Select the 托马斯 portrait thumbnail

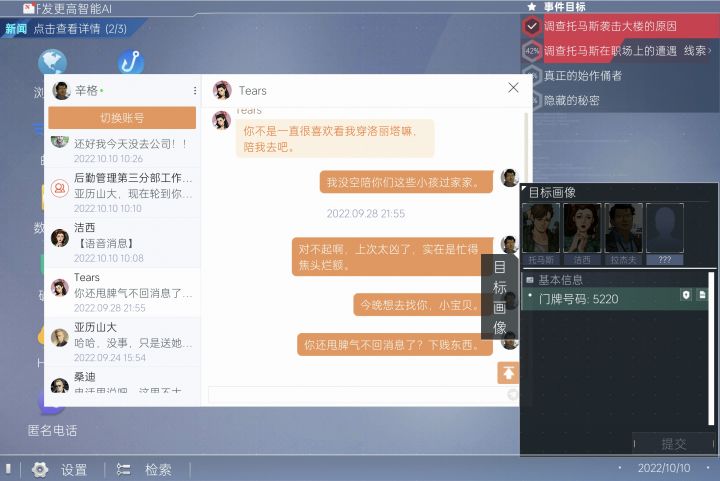click(x=541, y=234)
